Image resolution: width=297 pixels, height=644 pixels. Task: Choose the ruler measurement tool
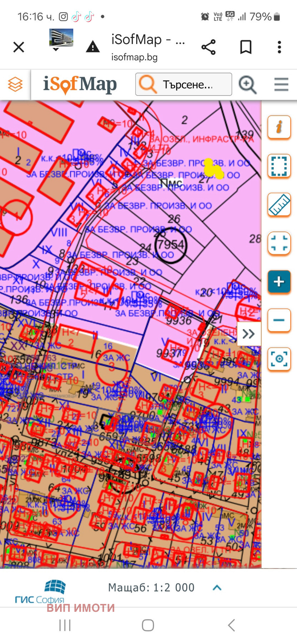pyautogui.click(x=279, y=205)
